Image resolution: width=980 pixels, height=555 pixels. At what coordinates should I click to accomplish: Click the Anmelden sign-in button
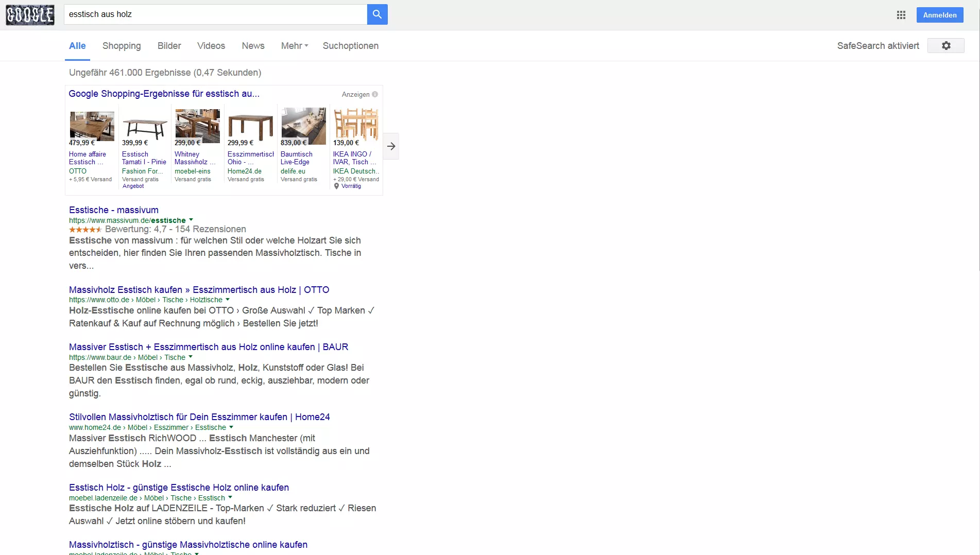(x=940, y=15)
